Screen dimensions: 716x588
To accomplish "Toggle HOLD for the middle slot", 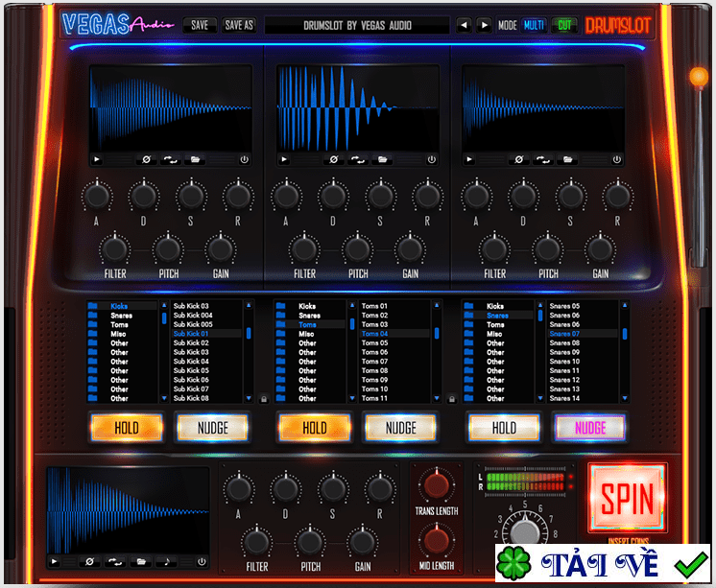I will click(x=315, y=428).
